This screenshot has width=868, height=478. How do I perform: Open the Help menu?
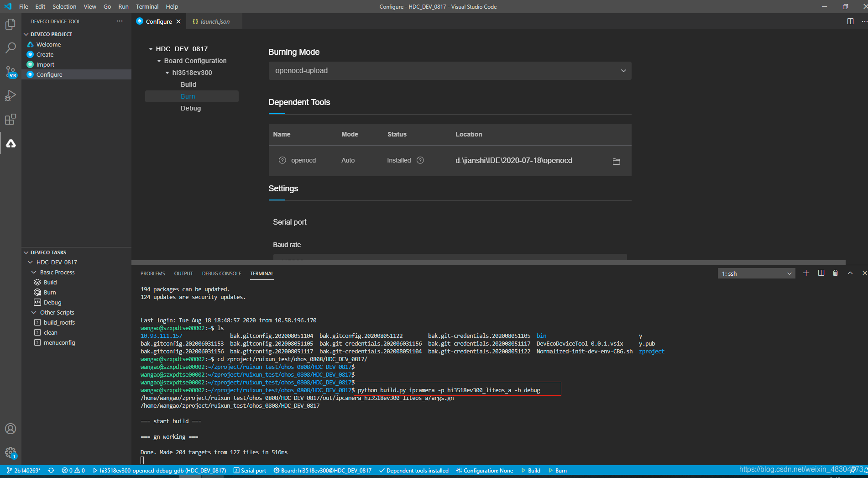(172, 6)
